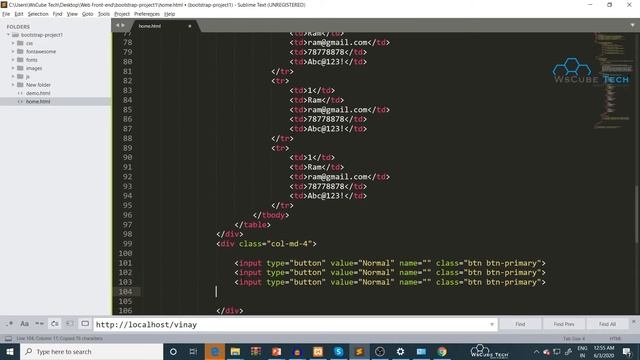Click the code minimap on the right
This screenshot has height=360, width=640.
click(613, 82)
